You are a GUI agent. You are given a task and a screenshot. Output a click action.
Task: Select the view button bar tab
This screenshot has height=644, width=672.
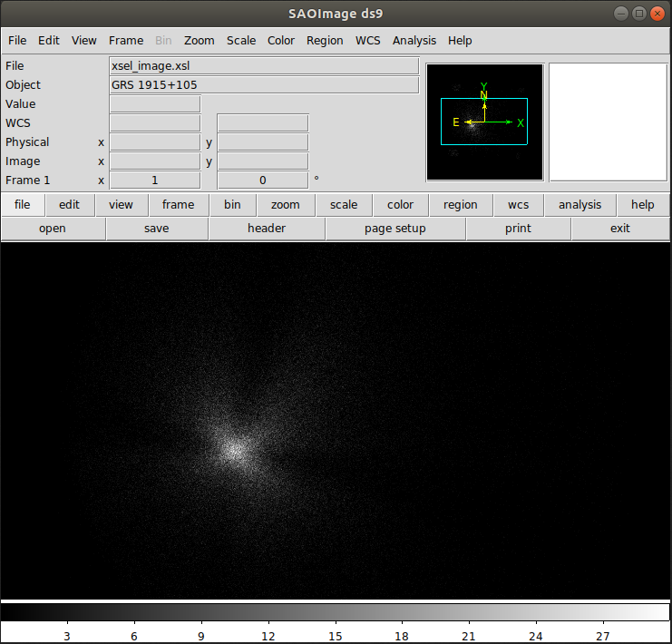click(121, 205)
